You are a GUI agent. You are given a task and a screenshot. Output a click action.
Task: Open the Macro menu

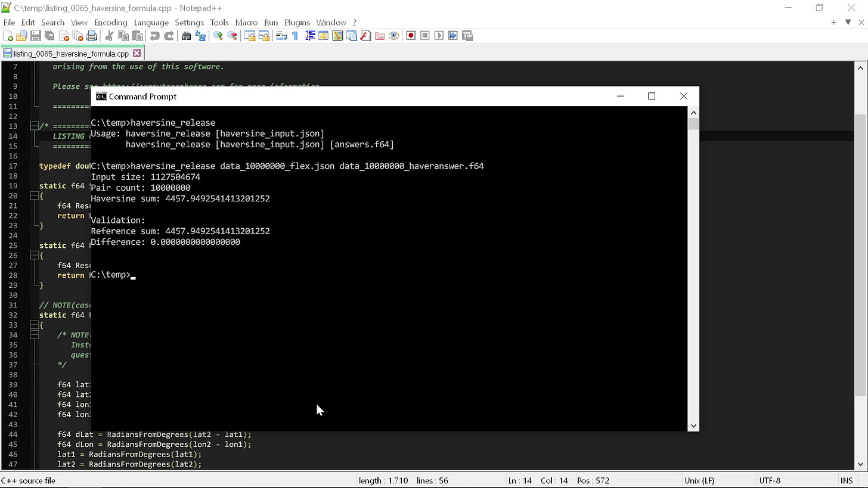coord(246,22)
